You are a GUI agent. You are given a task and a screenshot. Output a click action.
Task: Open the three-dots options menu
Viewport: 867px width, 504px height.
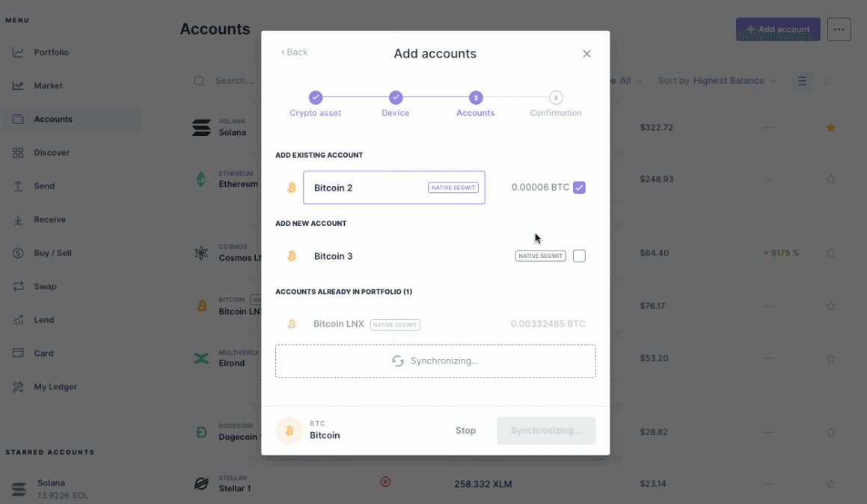[x=839, y=29]
